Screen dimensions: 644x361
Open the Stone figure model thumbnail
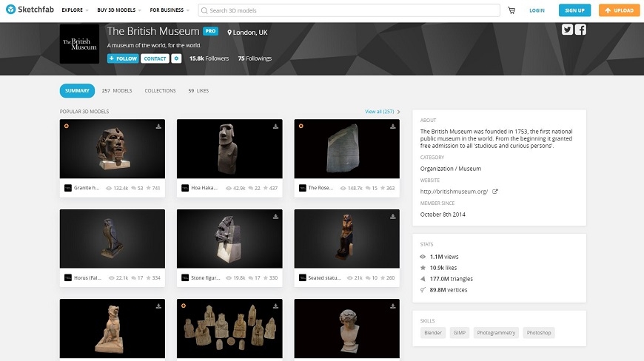[x=229, y=238]
